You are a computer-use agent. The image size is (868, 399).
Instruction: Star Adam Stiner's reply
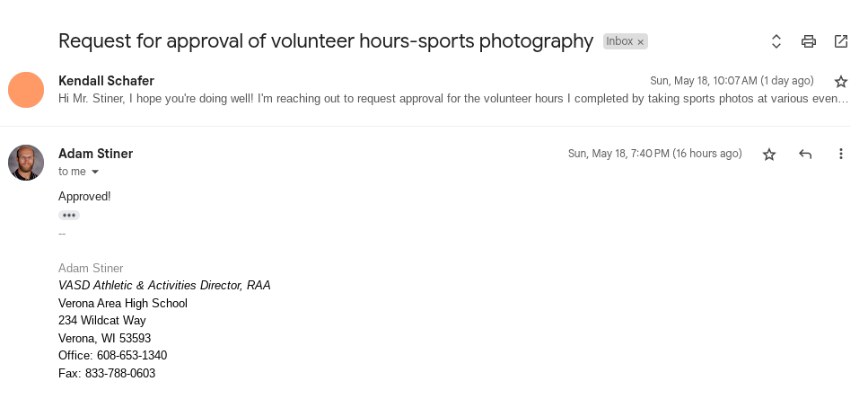769,154
